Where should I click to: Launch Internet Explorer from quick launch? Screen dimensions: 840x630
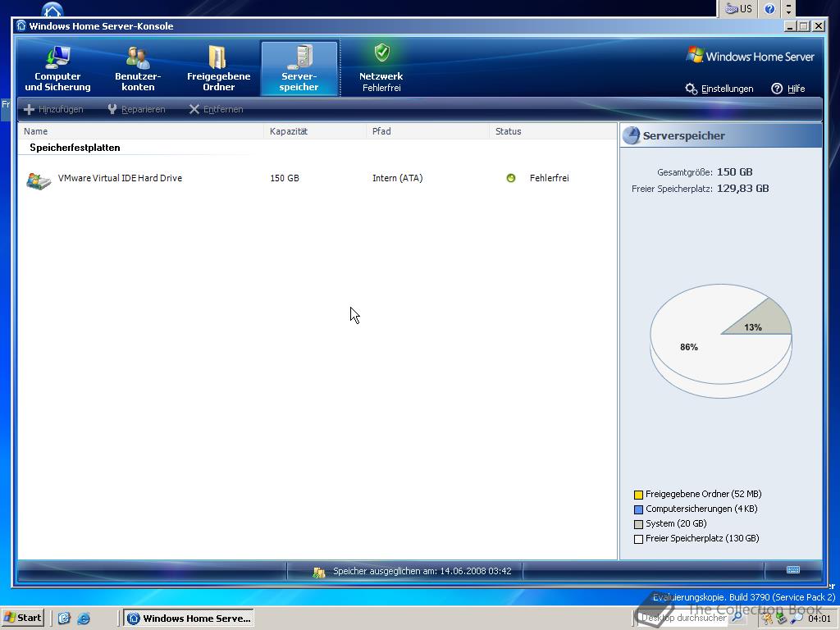(x=84, y=619)
